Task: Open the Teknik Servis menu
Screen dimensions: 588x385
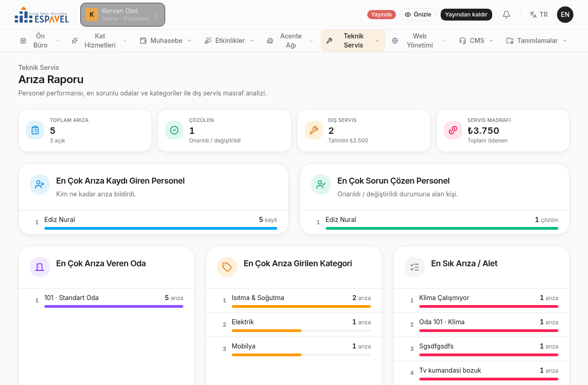Action: coord(353,41)
